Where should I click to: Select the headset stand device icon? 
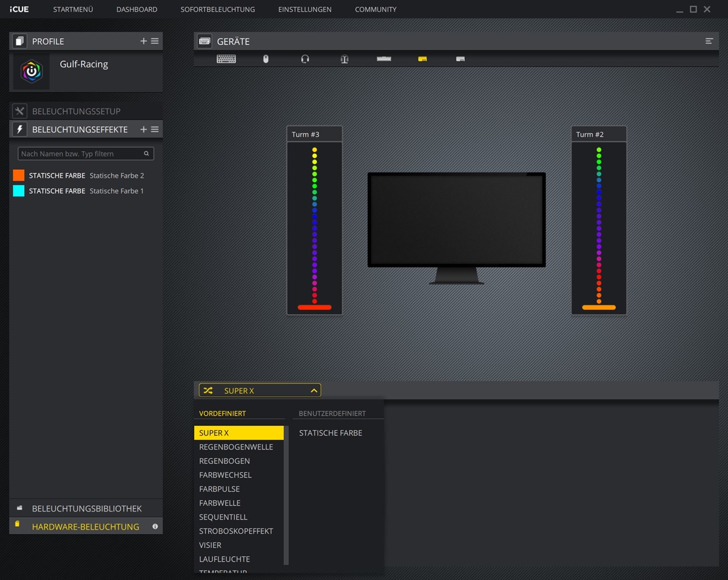[x=345, y=59]
